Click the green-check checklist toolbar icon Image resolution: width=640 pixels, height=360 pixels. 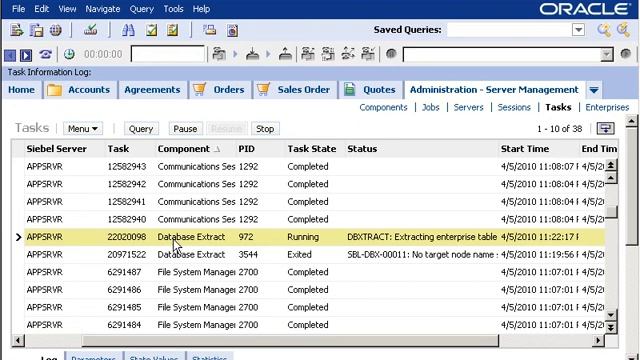151,30
